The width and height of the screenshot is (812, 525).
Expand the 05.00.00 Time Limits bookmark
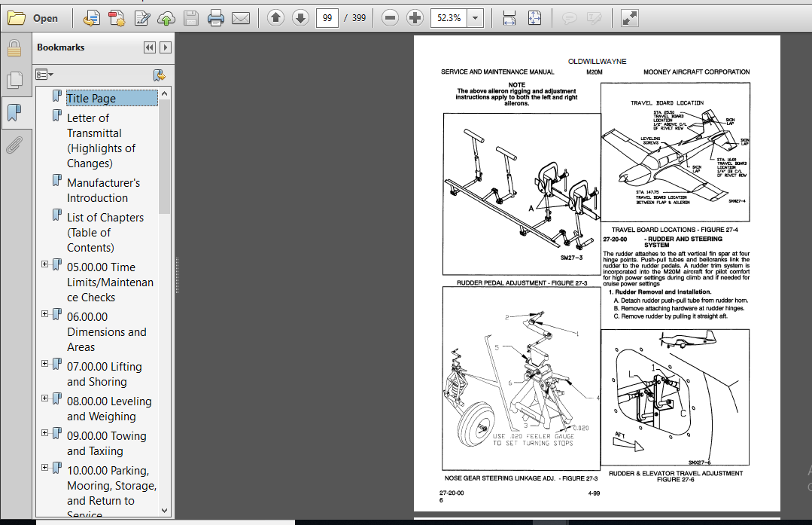pyautogui.click(x=44, y=264)
